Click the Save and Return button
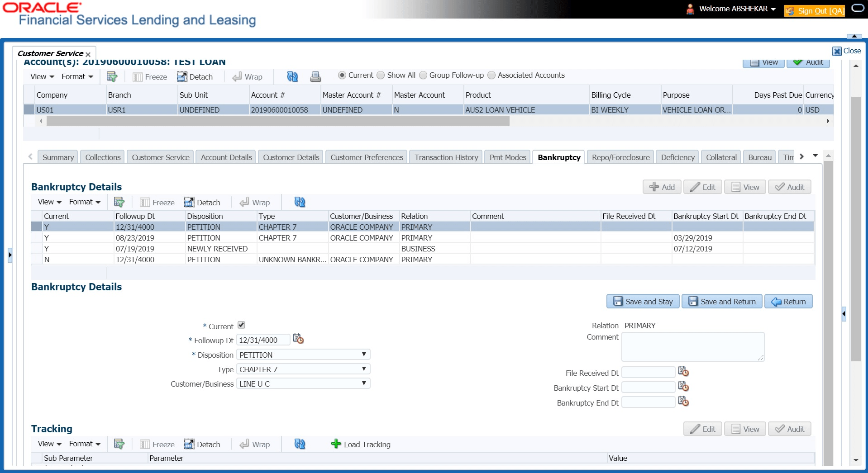 [722, 301]
